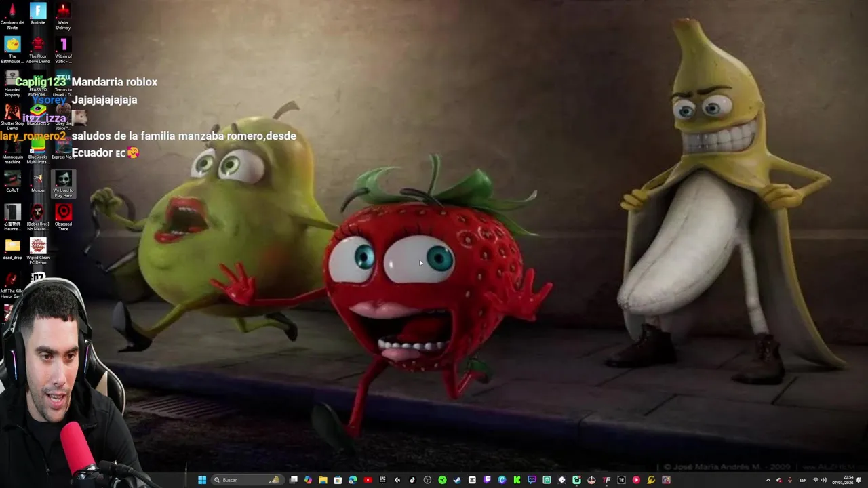Open Microsoft Edge from the taskbar
Image resolution: width=868 pixels, height=488 pixels.
click(x=353, y=480)
